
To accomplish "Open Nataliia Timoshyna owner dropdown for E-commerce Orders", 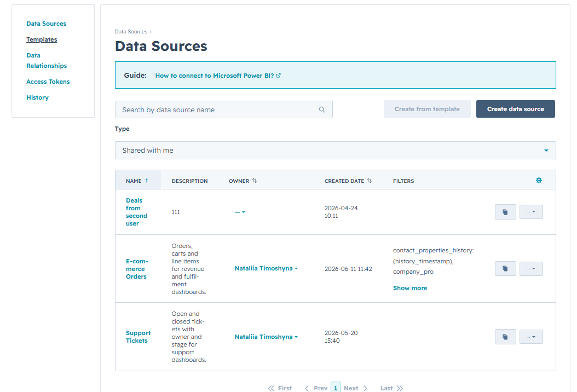I will tap(266, 269).
